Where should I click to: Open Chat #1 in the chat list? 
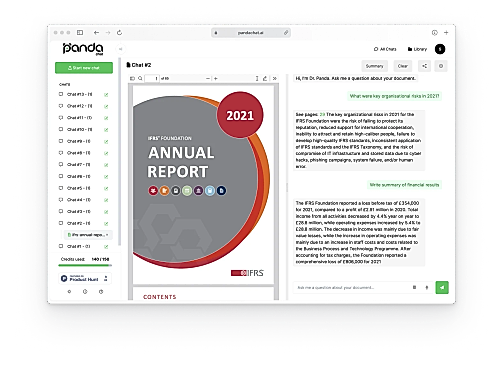(x=79, y=246)
